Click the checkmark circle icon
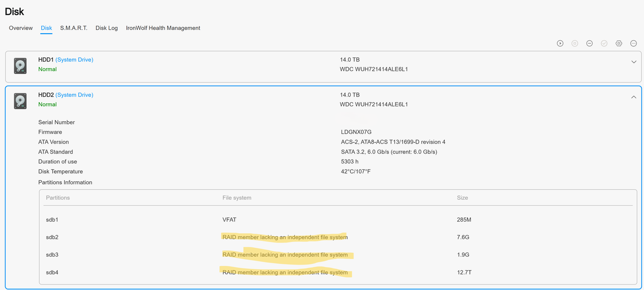 point(604,43)
